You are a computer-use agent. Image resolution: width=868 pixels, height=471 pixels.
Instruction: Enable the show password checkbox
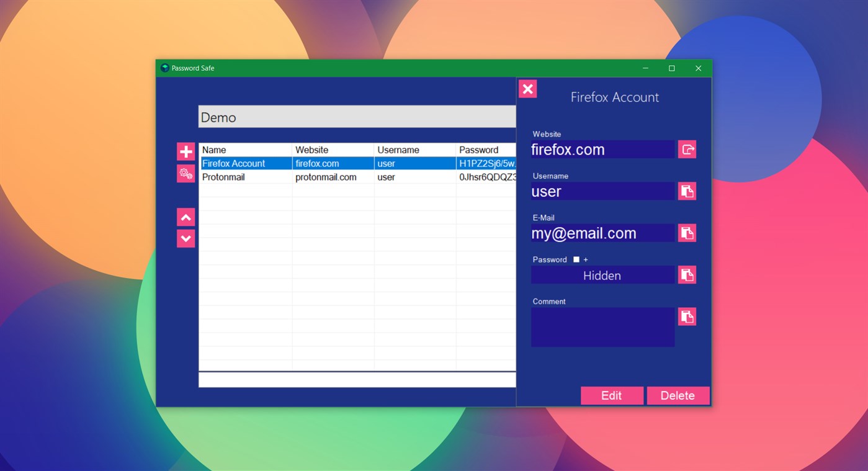[576, 259]
